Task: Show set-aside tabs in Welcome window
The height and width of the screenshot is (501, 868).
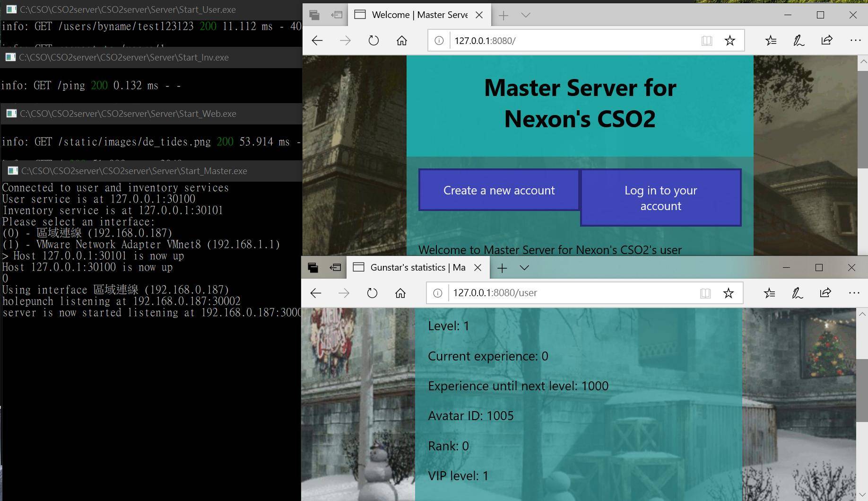Action: (x=314, y=15)
